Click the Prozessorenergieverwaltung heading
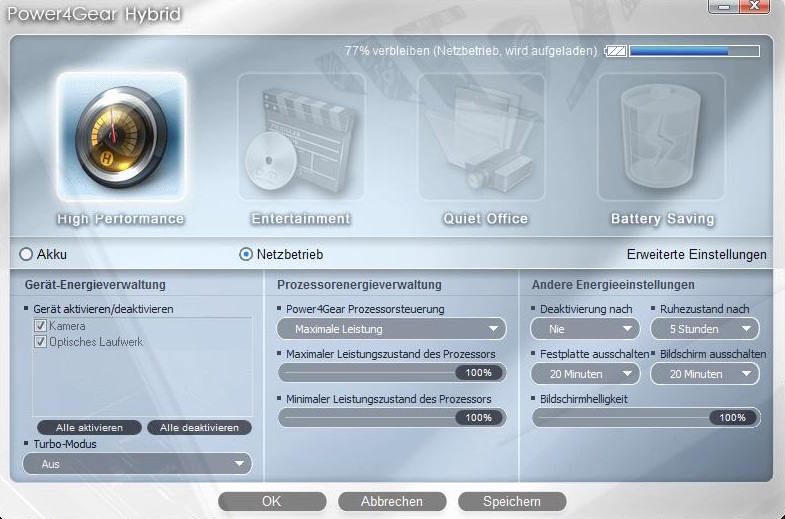The height and width of the screenshot is (519, 785). point(359,285)
